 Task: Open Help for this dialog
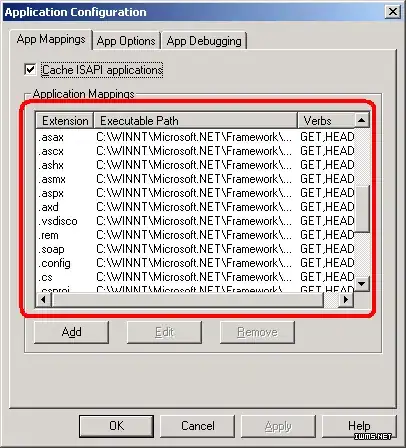359,426
